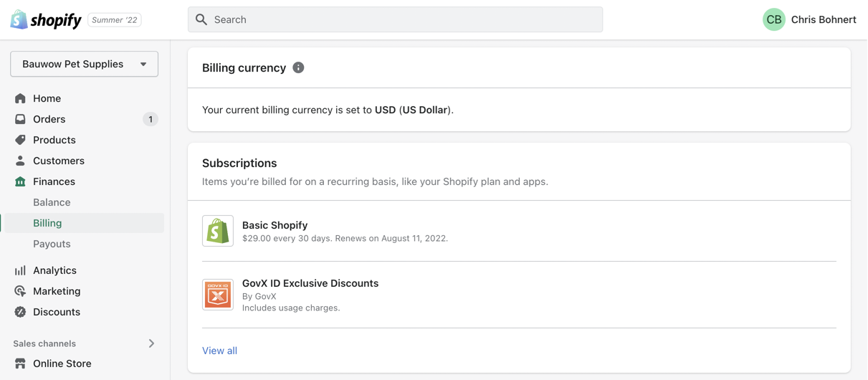Screen dimensions: 868x380
Task: Click the Summer '22 badge
Action: (x=115, y=20)
